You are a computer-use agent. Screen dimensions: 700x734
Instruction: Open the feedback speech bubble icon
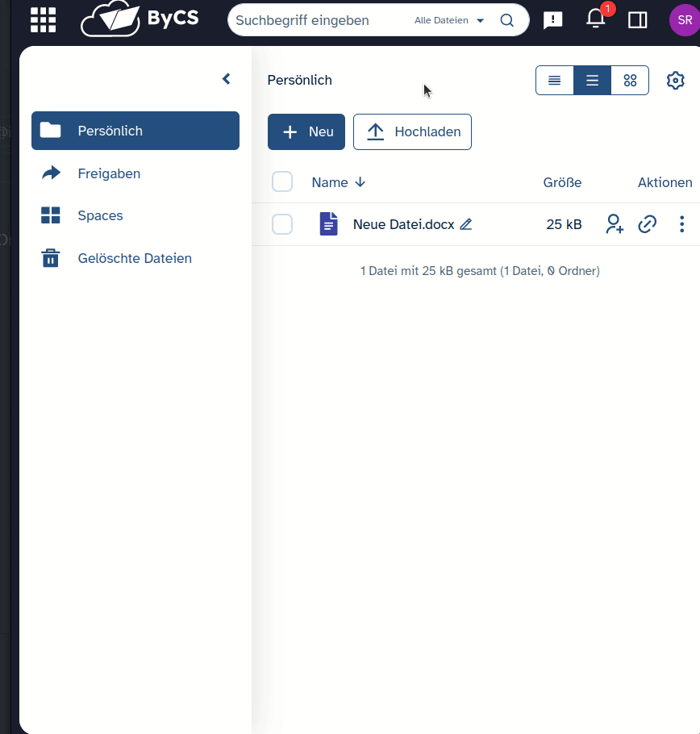[552, 20]
